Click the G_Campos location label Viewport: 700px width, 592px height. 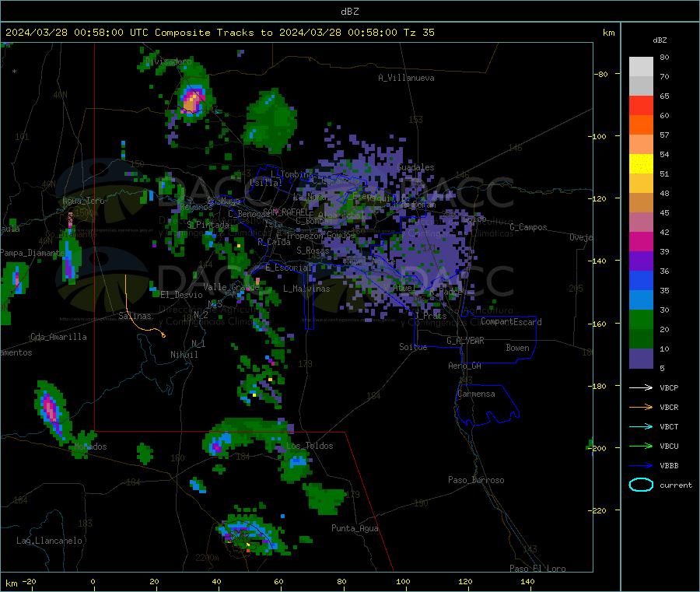[528, 227]
